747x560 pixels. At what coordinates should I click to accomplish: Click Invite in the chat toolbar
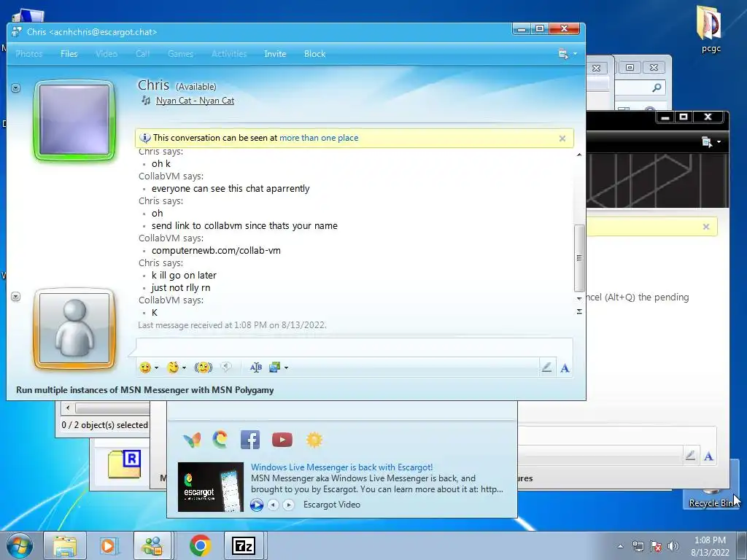275,54
